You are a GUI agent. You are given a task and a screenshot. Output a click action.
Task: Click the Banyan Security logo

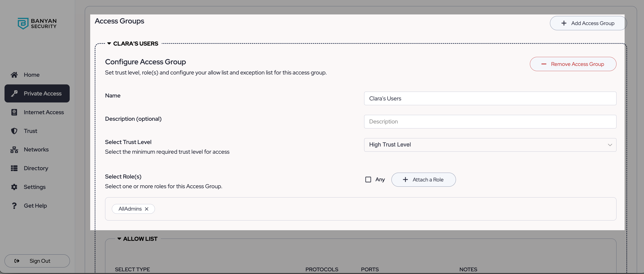click(x=37, y=23)
